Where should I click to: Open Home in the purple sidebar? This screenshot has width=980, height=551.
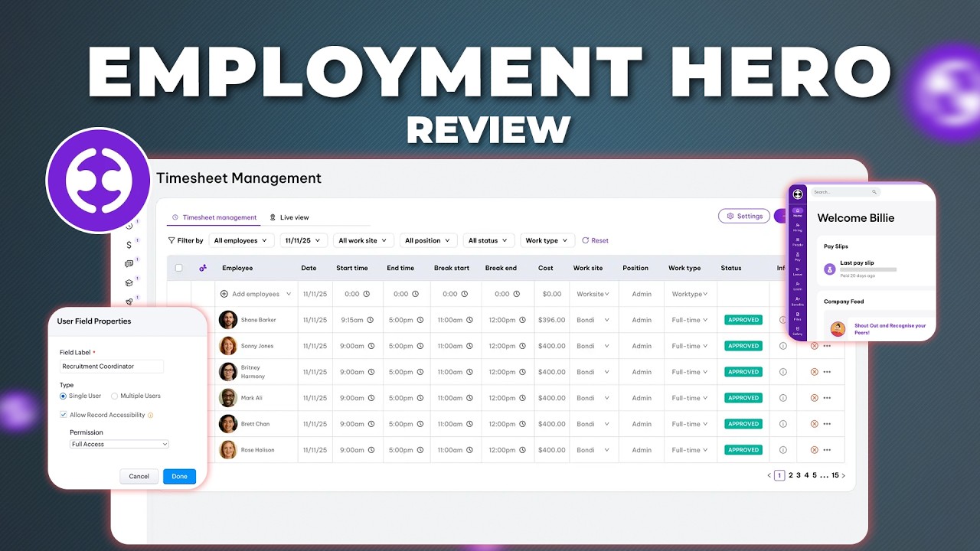tap(798, 213)
